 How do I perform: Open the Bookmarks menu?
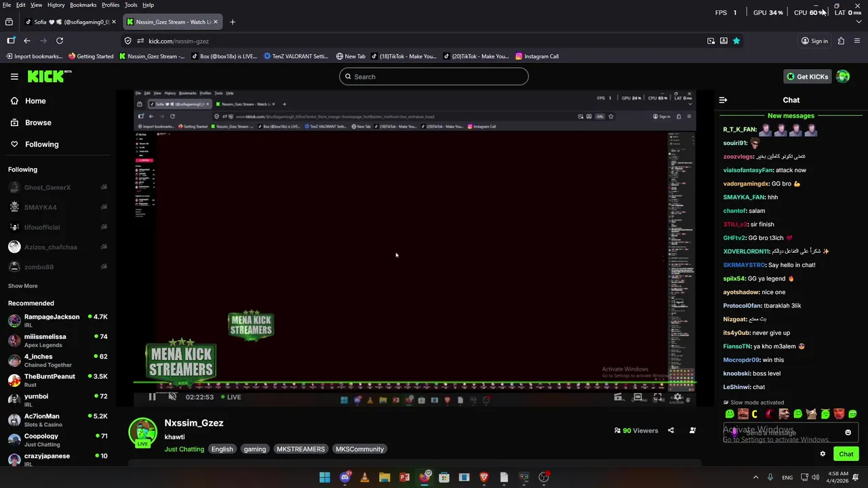pos(83,5)
